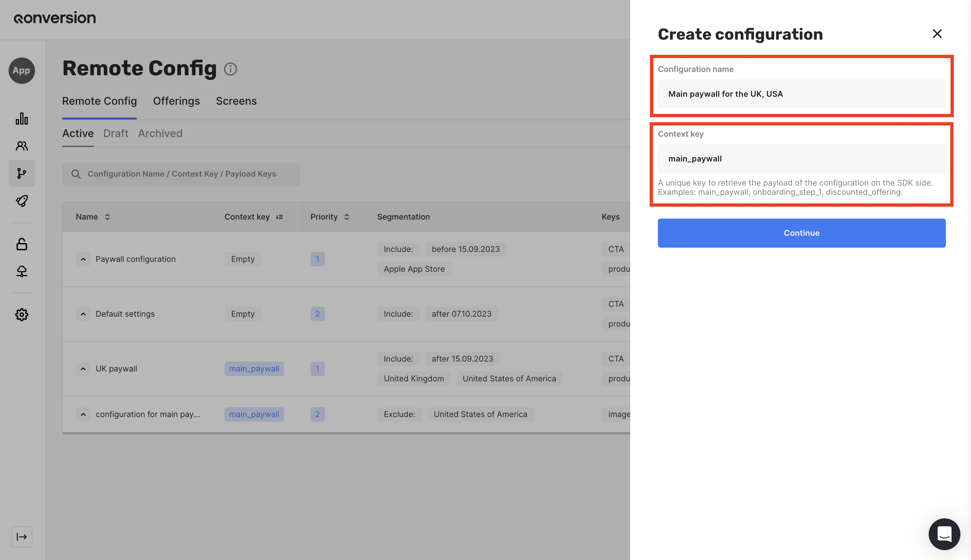Open the users sidebar icon
This screenshot has width=971, height=560.
click(x=21, y=146)
